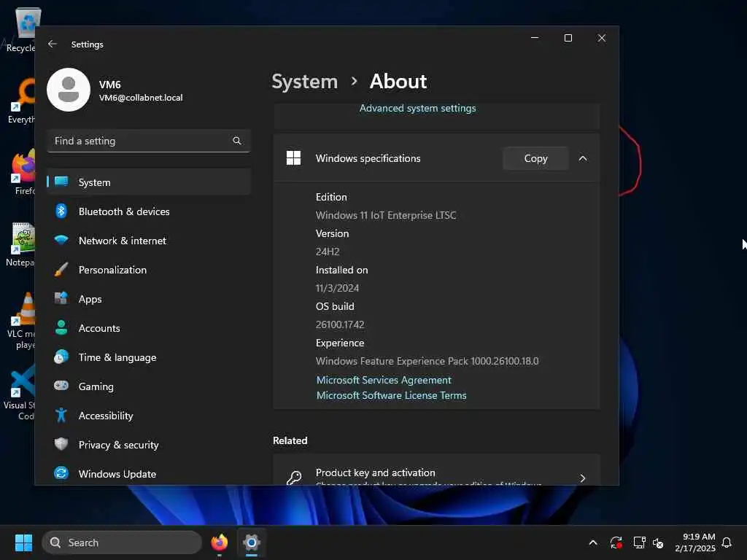Open the Notepad++ desktop shortcut

coord(21,244)
